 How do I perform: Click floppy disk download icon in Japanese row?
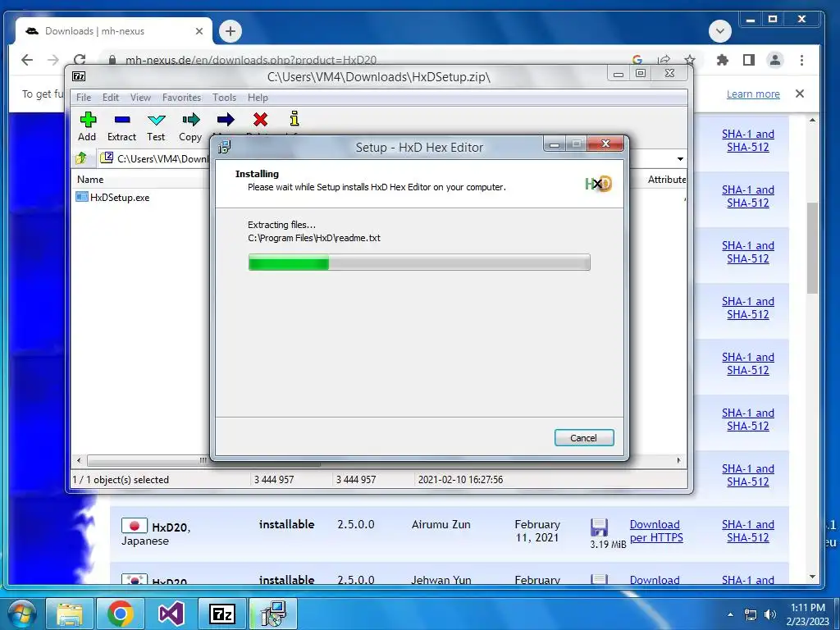[599, 527]
